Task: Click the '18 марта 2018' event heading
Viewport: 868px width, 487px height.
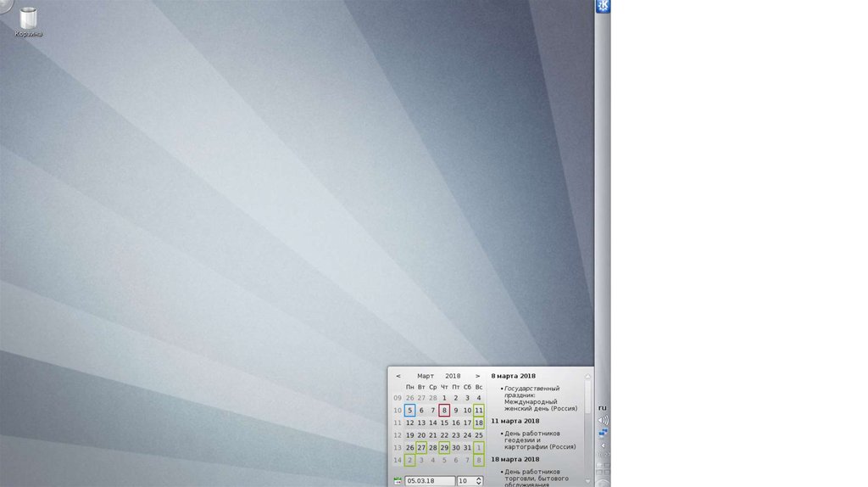Action: [x=515, y=459]
